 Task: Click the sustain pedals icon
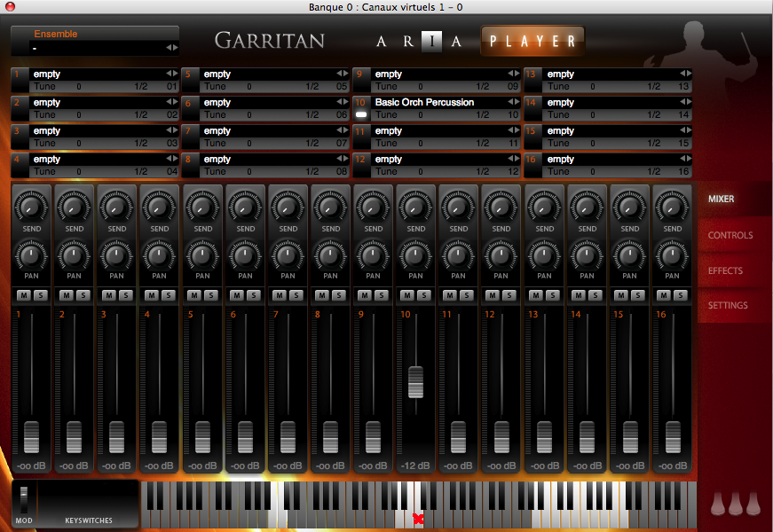[x=736, y=504]
